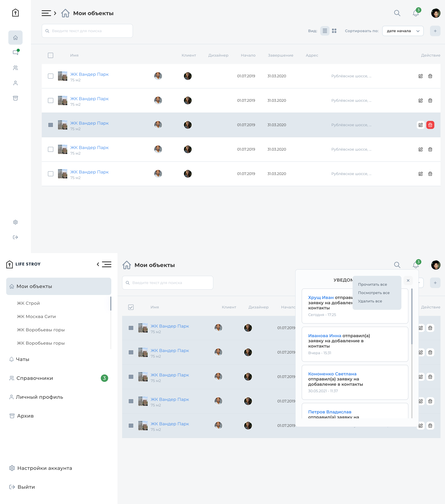This screenshot has width=445, height=504.
Task: Open the search icon in top header
Action: click(x=397, y=13)
